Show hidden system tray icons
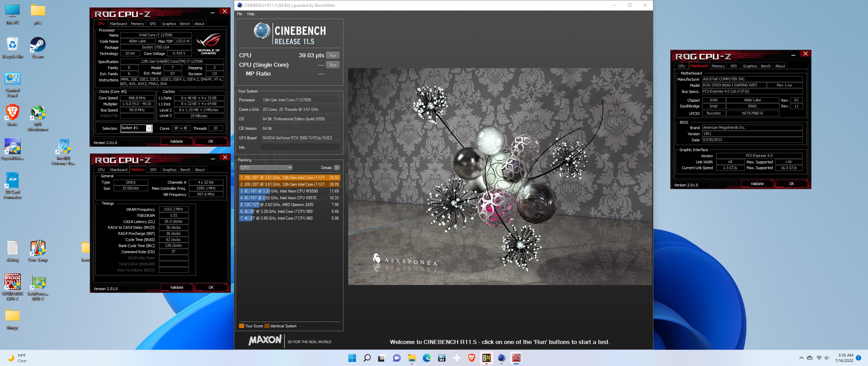The height and width of the screenshot is (366, 868). pyautogui.click(x=801, y=358)
